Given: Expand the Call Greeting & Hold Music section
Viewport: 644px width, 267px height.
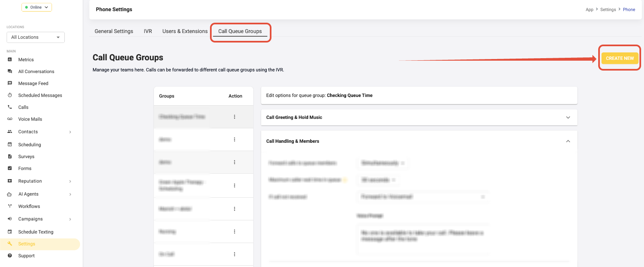Looking at the screenshot, I should point(568,118).
